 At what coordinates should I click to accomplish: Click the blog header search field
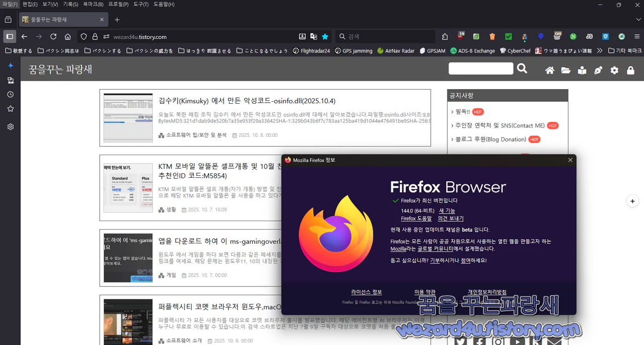[480, 68]
